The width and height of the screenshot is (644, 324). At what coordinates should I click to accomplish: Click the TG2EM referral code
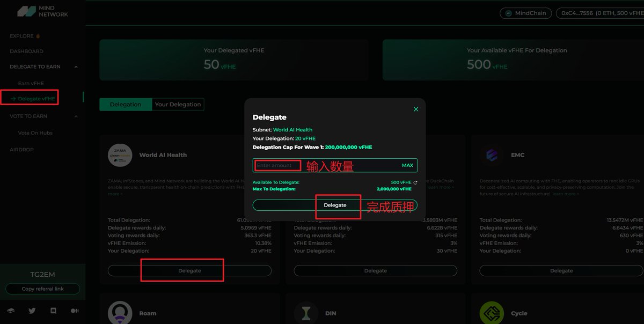(42, 275)
